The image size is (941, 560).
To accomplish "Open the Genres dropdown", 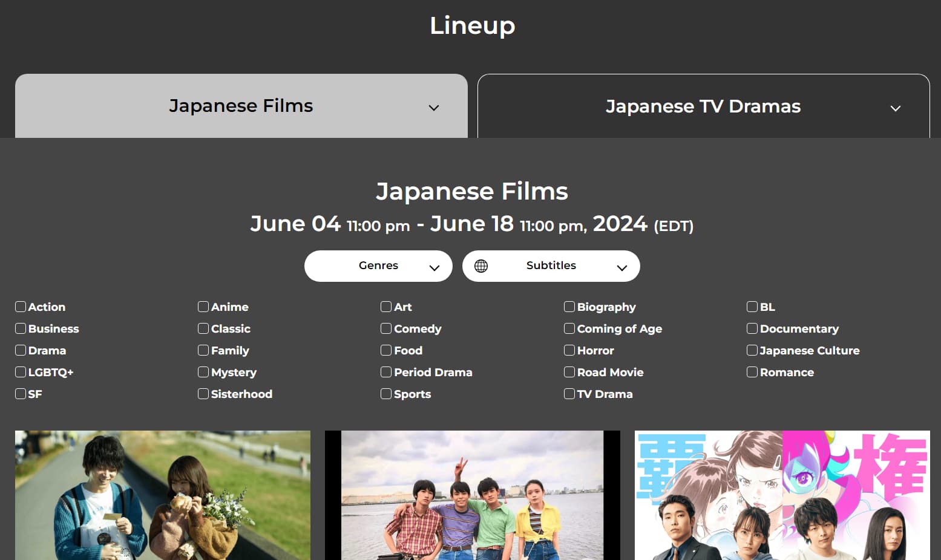I will [x=378, y=266].
